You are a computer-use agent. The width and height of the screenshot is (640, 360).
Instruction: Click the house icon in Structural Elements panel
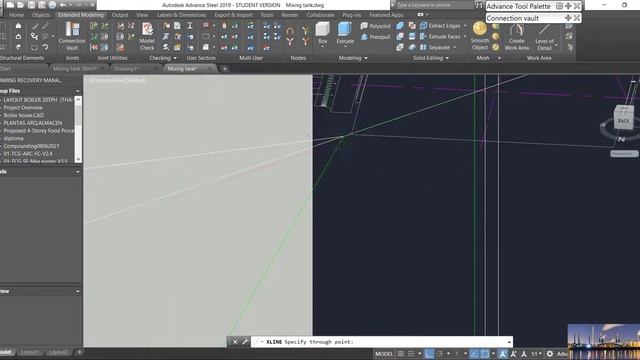[x=18, y=26]
